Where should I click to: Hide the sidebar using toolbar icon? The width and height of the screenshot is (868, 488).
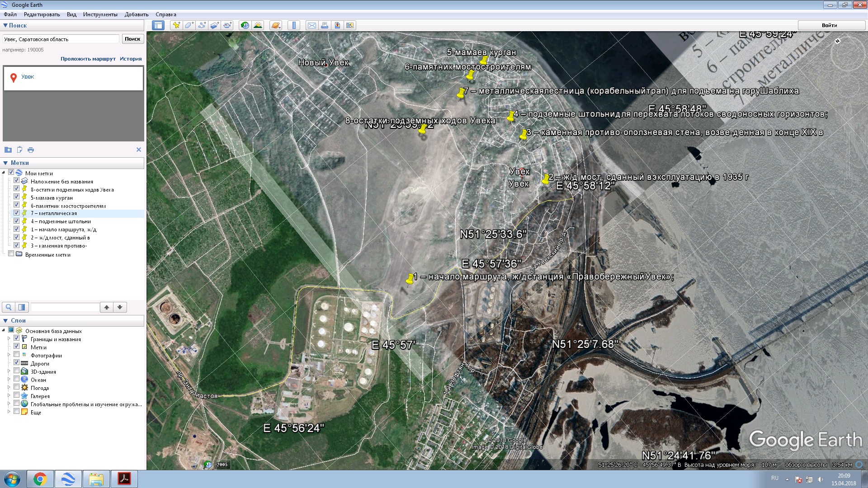coord(158,25)
